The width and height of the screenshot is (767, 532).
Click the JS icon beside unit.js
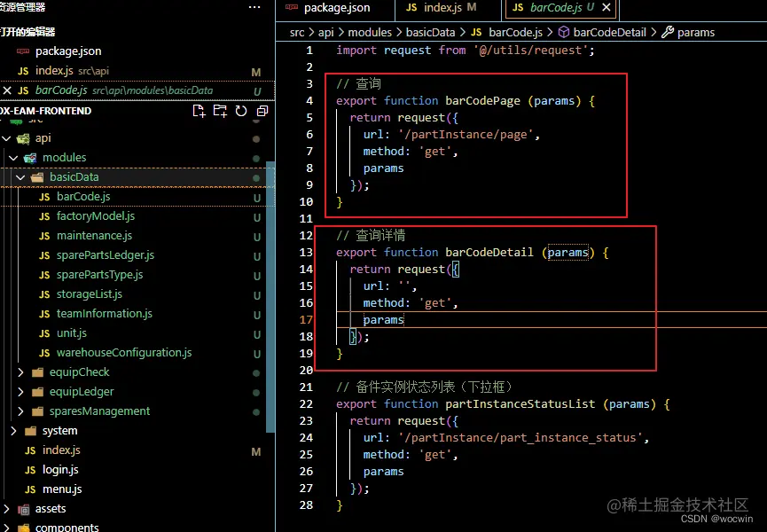pos(44,333)
